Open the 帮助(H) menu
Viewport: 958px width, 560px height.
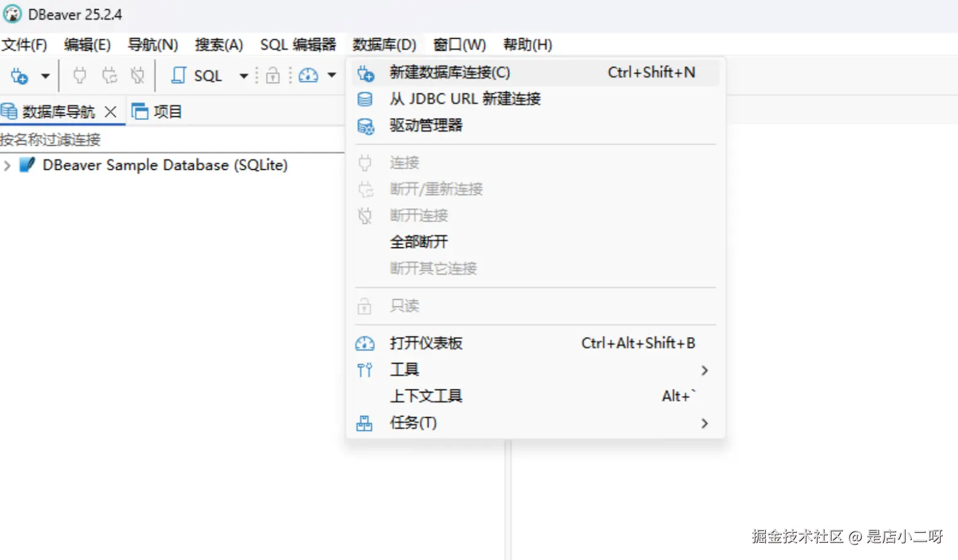click(x=528, y=45)
